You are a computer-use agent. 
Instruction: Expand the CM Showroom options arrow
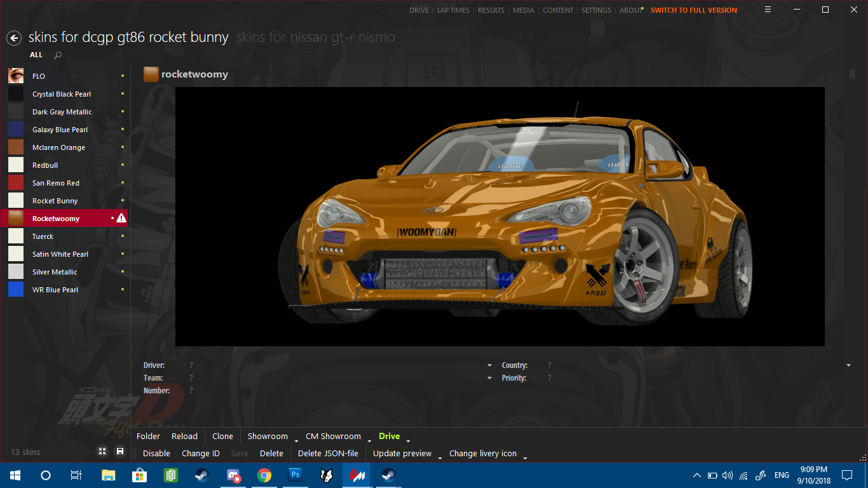point(369,440)
